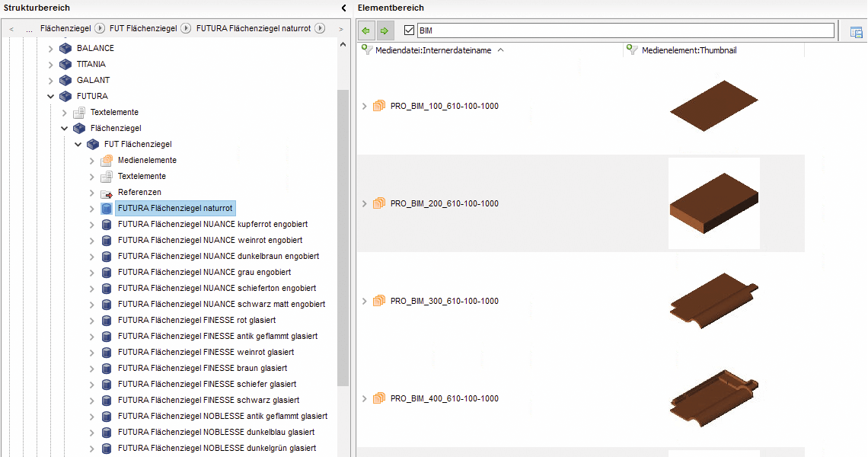Click the media icon of PRO_BIM_200_610-100-1000
This screenshot has height=457, width=868.
pos(378,203)
